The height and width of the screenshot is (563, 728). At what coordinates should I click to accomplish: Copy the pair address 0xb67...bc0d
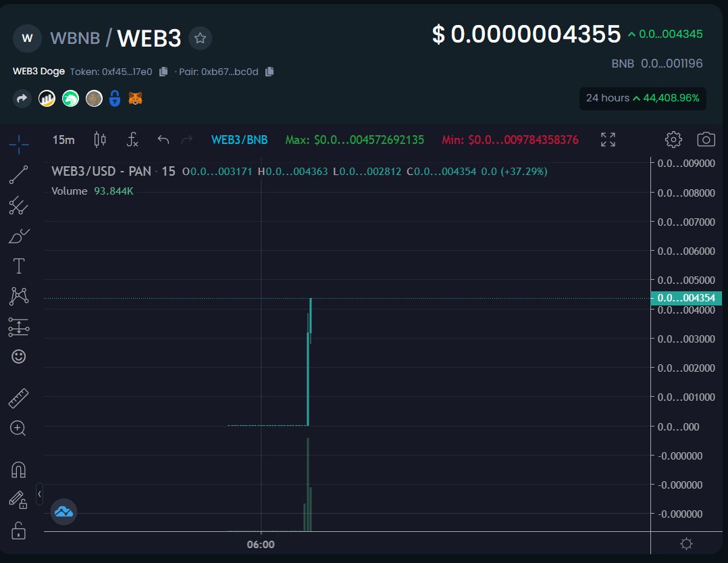[x=269, y=72]
